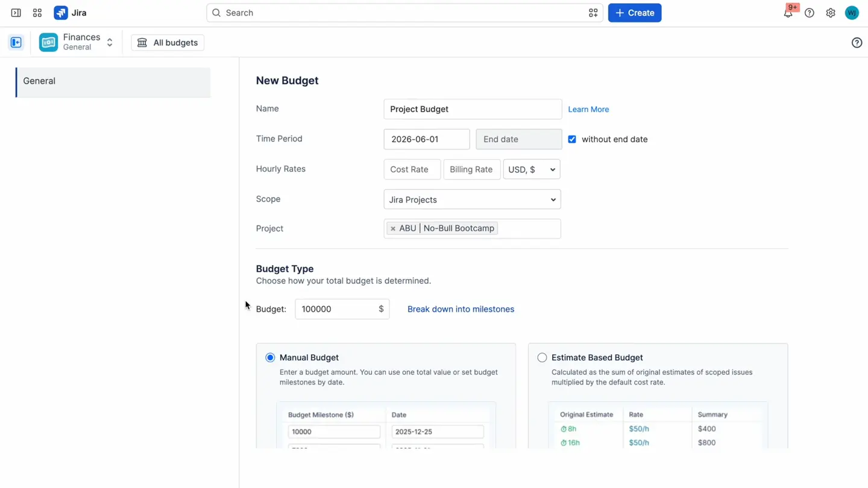This screenshot has width=868, height=488.
Task: Select General in the left sidebar
Action: coord(113,81)
